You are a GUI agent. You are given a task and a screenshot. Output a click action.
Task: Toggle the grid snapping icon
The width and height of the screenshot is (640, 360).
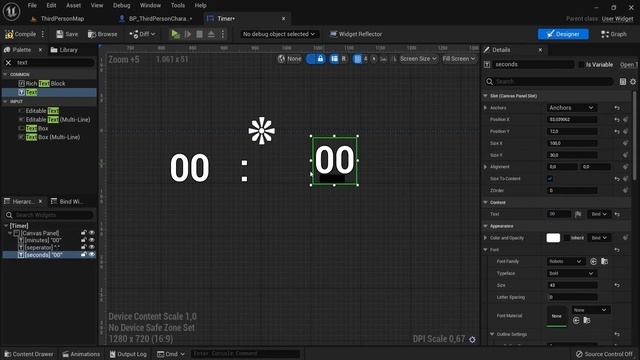click(358, 59)
